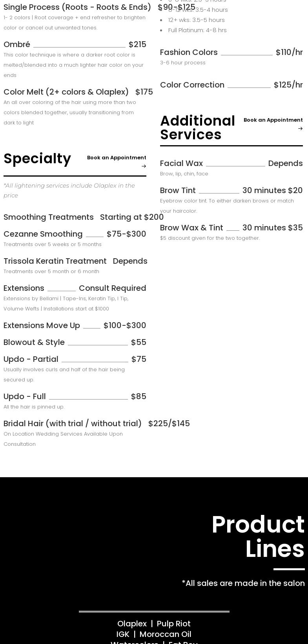Click the Product Lines heading

(x=258, y=536)
